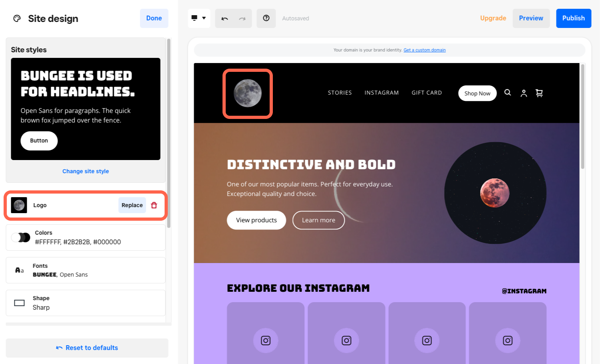Click the red moon hero image
The image size is (600, 364).
[x=495, y=193]
